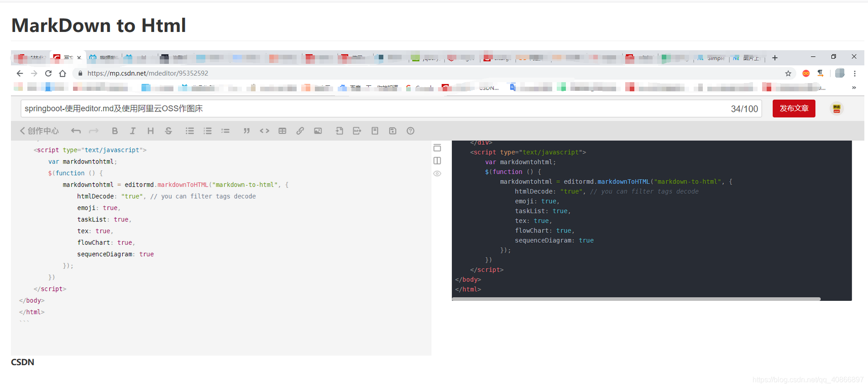This screenshot has height=388, width=868.
Task: Save the draft with the floppy disk icon
Action: point(392,131)
